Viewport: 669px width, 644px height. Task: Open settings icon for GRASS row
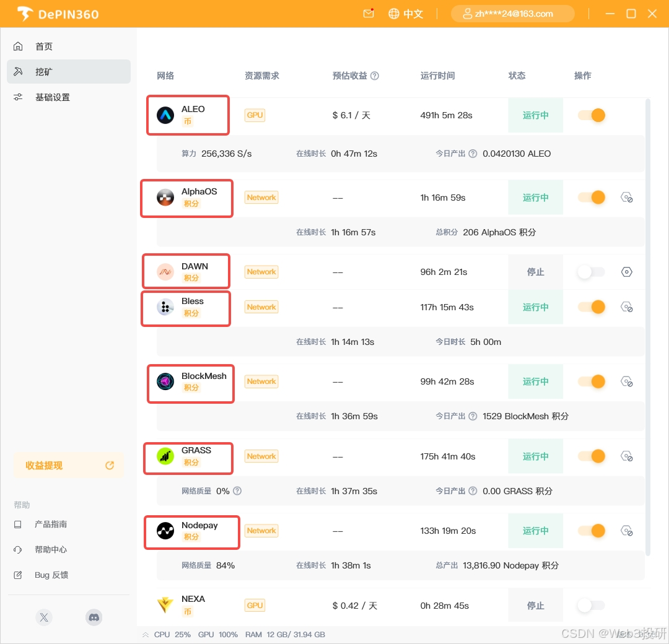tap(626, 456)
